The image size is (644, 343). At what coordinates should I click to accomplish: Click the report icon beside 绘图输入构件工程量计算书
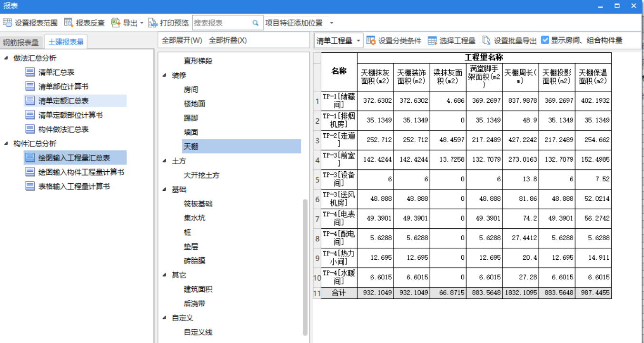(30, 172)
